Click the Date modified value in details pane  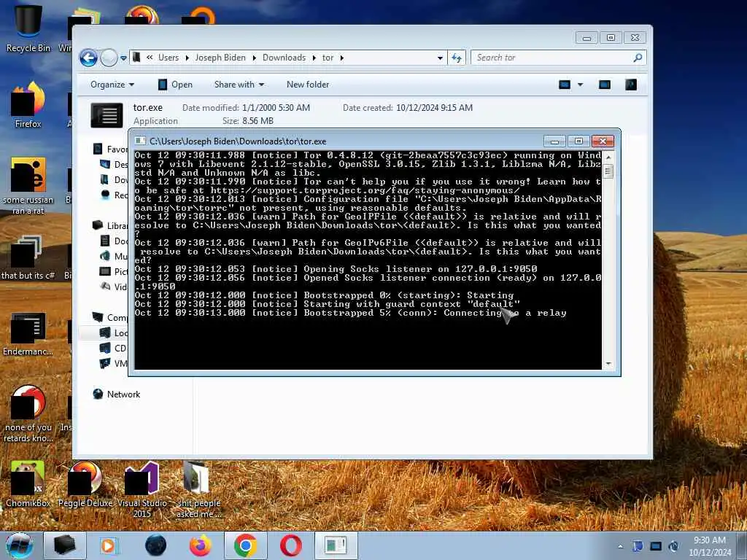click(x=276, y=108)
